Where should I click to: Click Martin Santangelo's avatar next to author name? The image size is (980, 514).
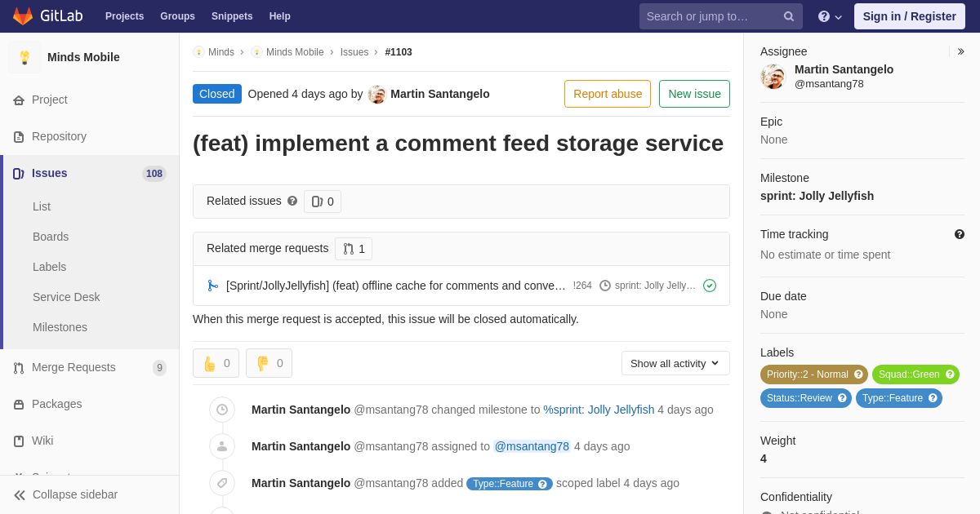pyautogui.click(x=376, y=94)
